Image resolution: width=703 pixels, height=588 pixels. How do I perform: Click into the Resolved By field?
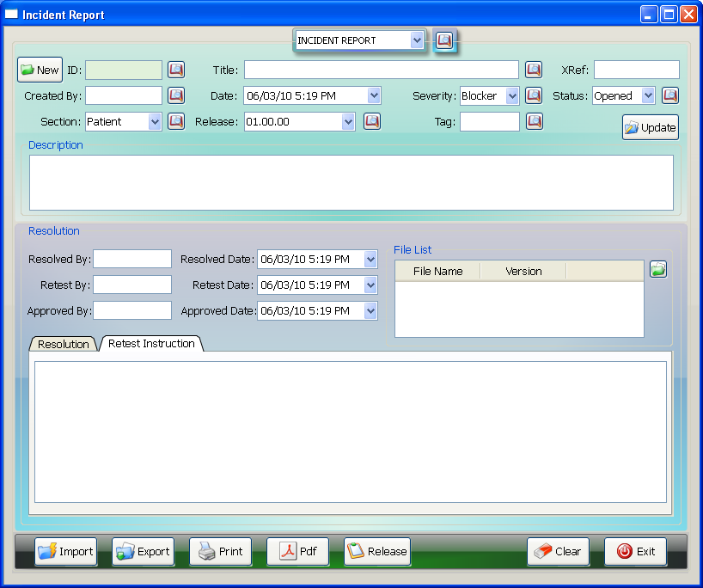click(132, 259)
